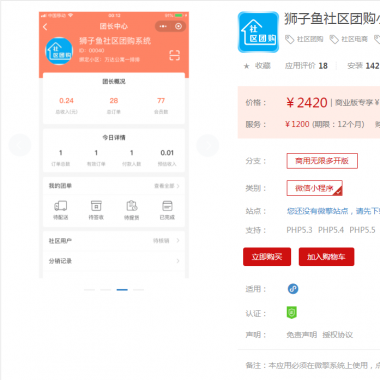Select the active third carousel indicator

(122, 290)
